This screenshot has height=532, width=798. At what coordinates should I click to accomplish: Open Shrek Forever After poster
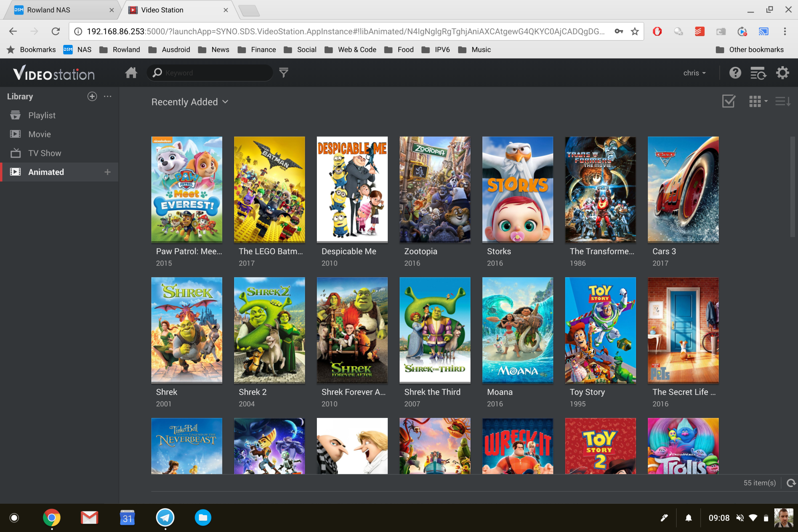(352, 330)
